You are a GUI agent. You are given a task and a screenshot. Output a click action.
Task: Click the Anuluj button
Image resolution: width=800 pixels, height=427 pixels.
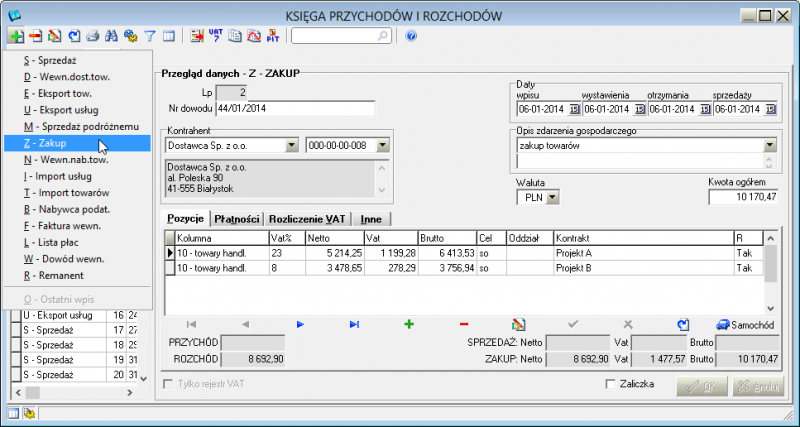(x=758, y=387)
